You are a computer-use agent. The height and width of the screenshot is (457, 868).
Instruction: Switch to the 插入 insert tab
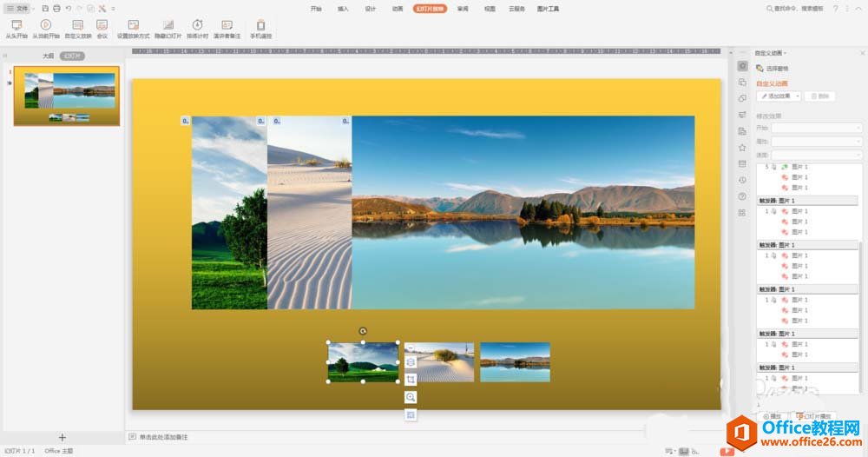point(343,8)
